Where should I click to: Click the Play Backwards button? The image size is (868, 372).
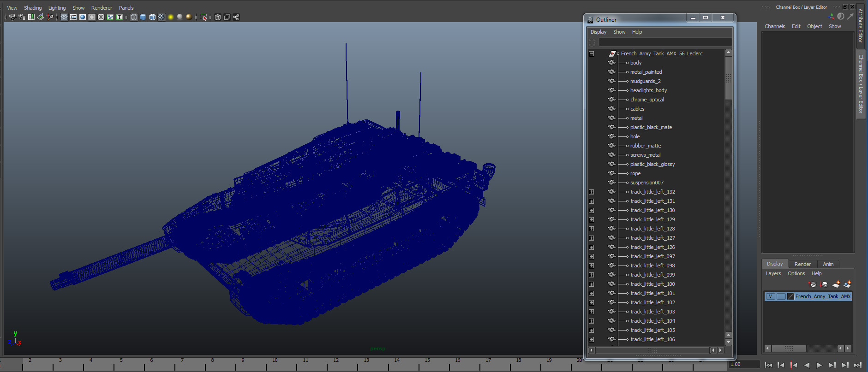(x=807, y=365)
